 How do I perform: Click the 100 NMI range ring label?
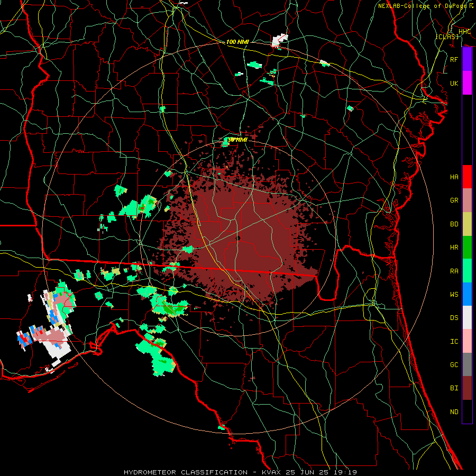point(237,42)
